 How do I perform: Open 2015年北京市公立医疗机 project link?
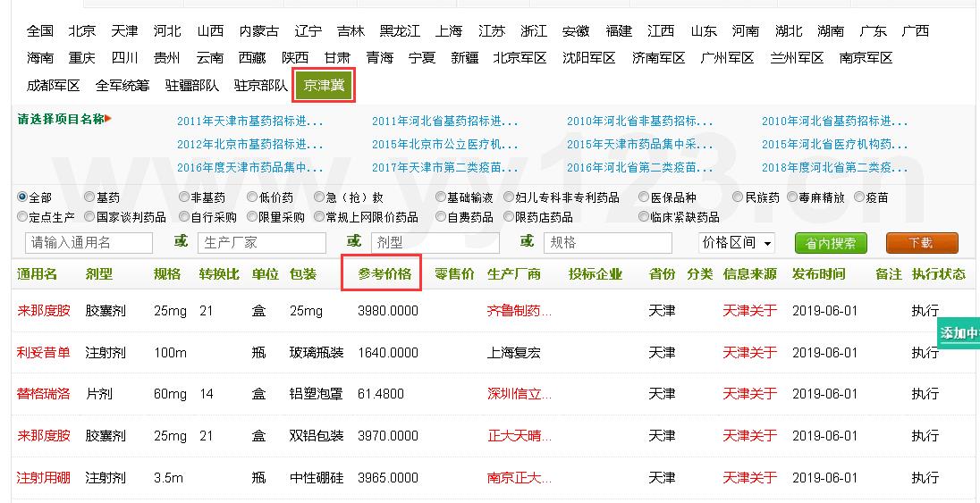point(445,145)
